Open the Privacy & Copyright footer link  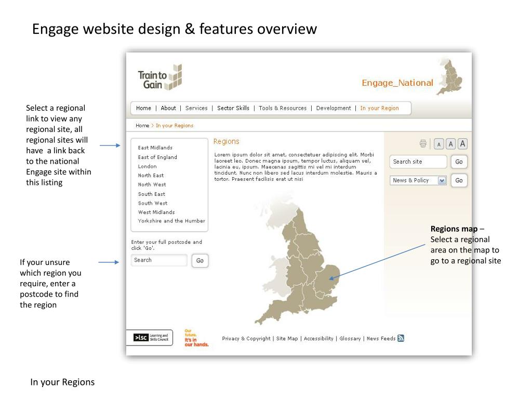pos(246,339)
